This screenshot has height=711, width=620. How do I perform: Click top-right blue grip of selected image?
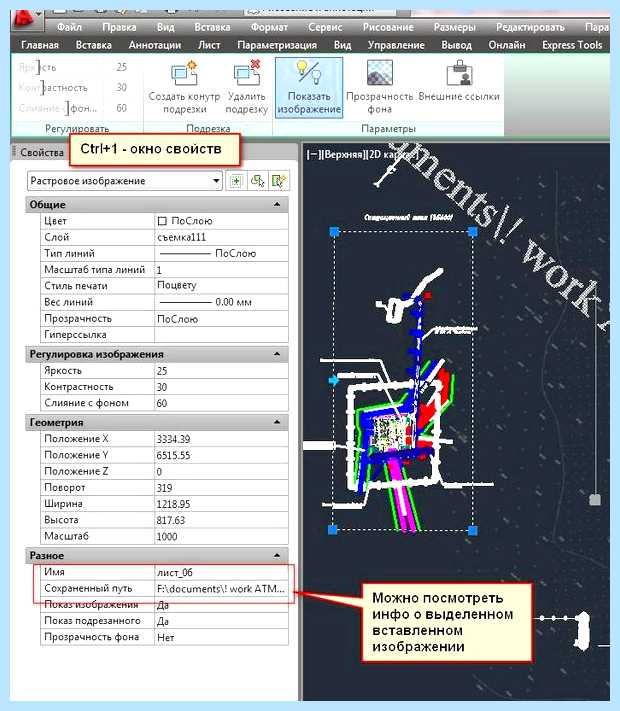[x=473, y=232]
